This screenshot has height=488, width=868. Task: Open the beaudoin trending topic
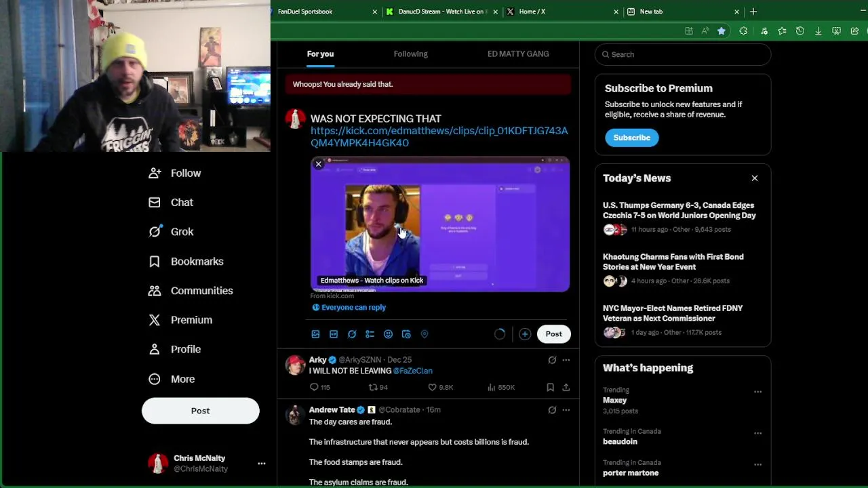[x=620, y=442]
